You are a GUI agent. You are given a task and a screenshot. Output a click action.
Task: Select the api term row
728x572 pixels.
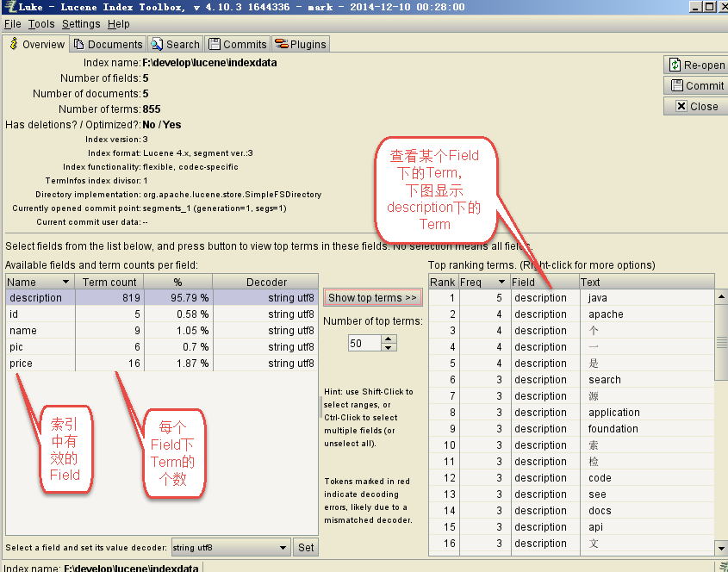click(571, 527)
